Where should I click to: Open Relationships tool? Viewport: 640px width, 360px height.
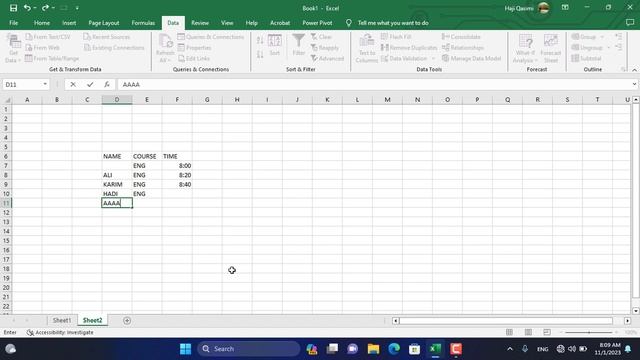pos(463,48)
